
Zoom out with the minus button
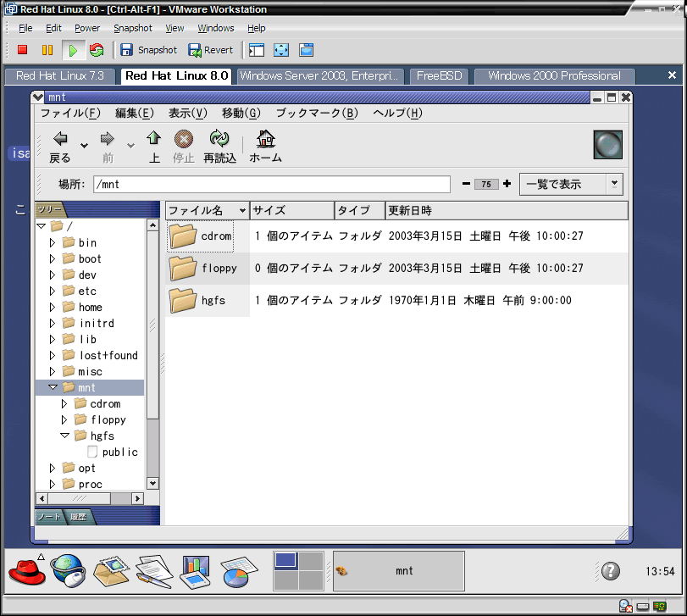[x=466, y=184]
